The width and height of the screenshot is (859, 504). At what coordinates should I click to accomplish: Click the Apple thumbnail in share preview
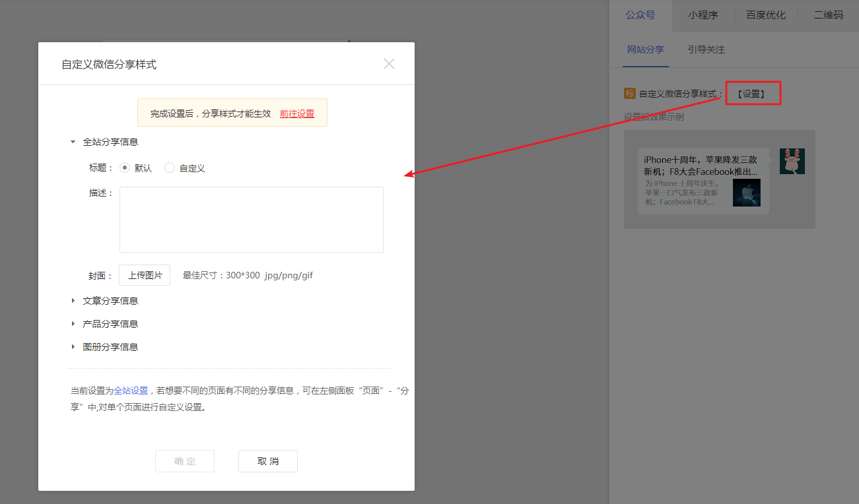click(747, 192)
